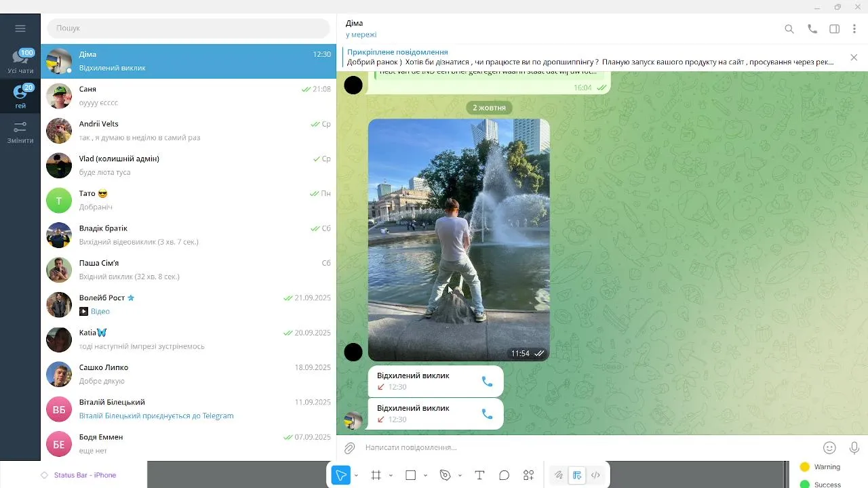
Task: Open Владік братік chat
Action: tap(189, 235)
